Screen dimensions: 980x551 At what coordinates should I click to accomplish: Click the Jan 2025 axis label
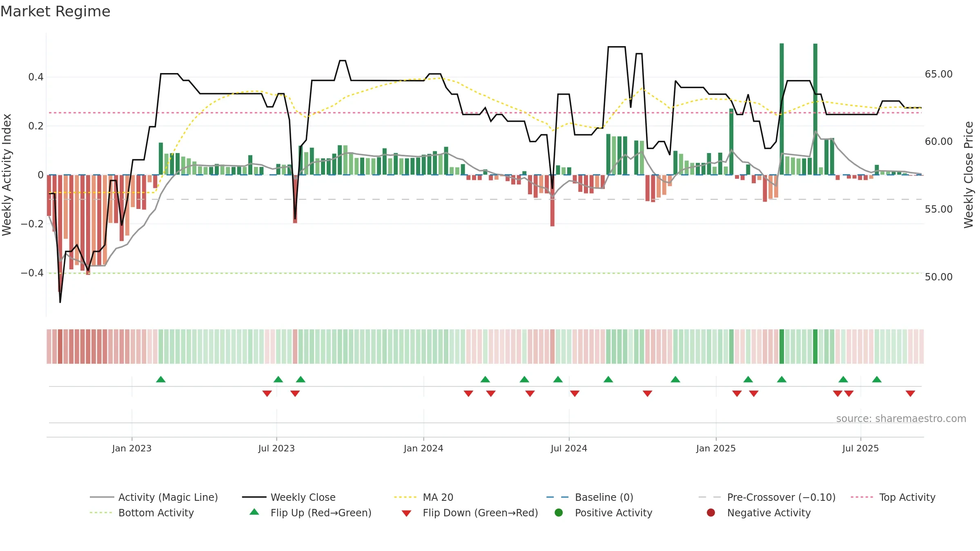coord(716,448)
